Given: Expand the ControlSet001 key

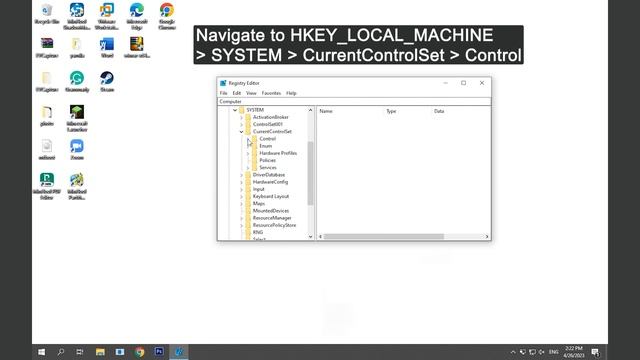Looking at the screenshot, I should 241,124.
